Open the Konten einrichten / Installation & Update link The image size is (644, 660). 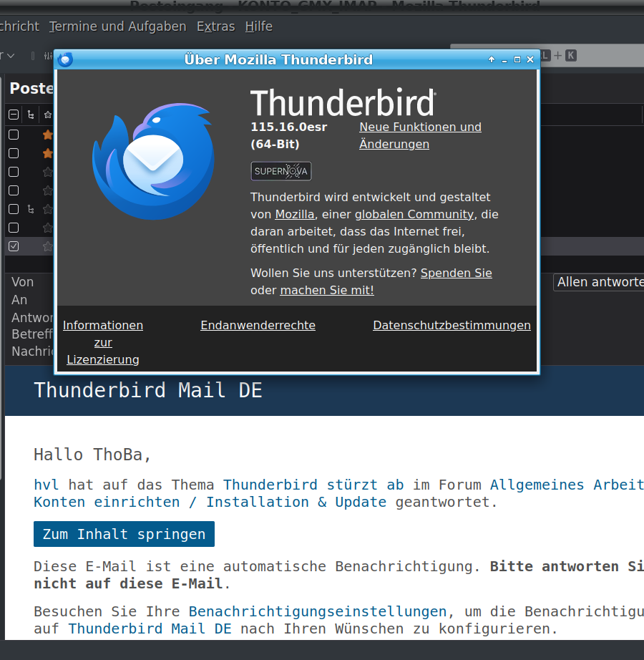[x=210, y=502]
